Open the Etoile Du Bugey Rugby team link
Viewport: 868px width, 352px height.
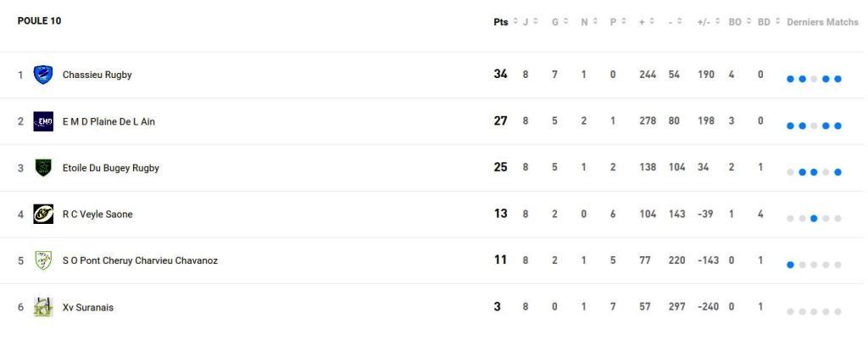click(x=110, y=168)
